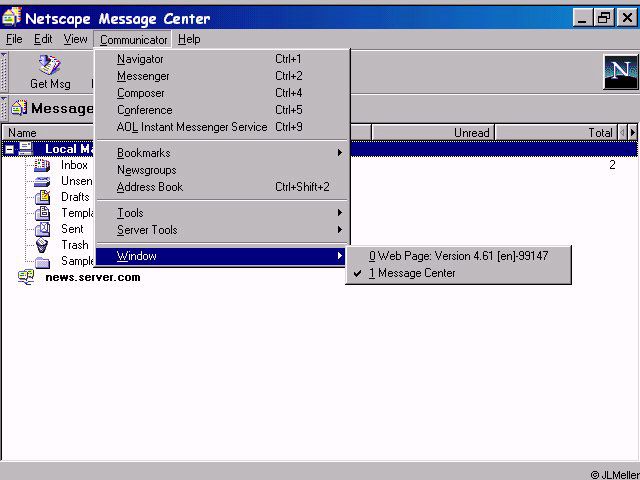Select the Drafts folder label

pos(75,197)
